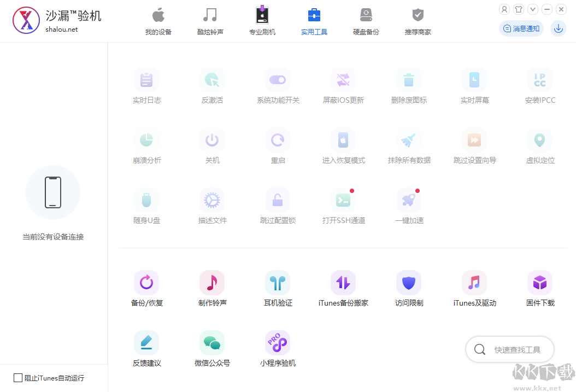
Task: Click the shalou.net link text
Action: [x=62, y=30]
